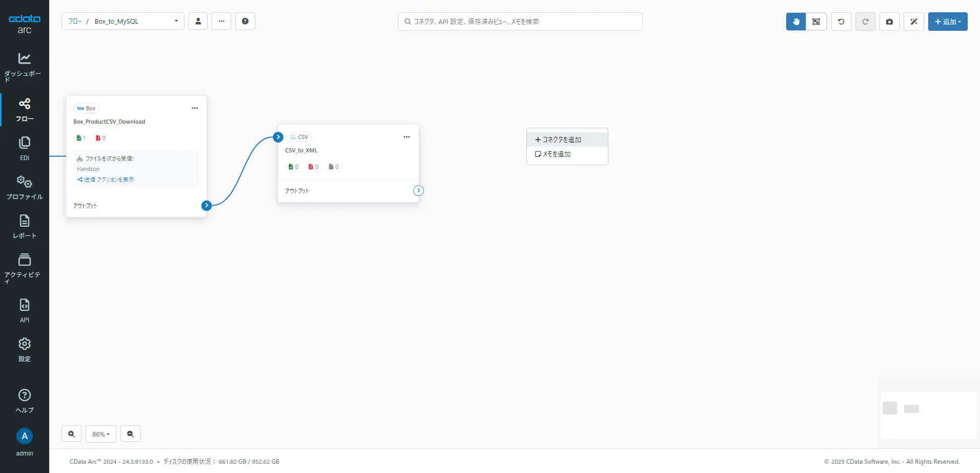Take a snapshot with the camera button

pos(889,22)
